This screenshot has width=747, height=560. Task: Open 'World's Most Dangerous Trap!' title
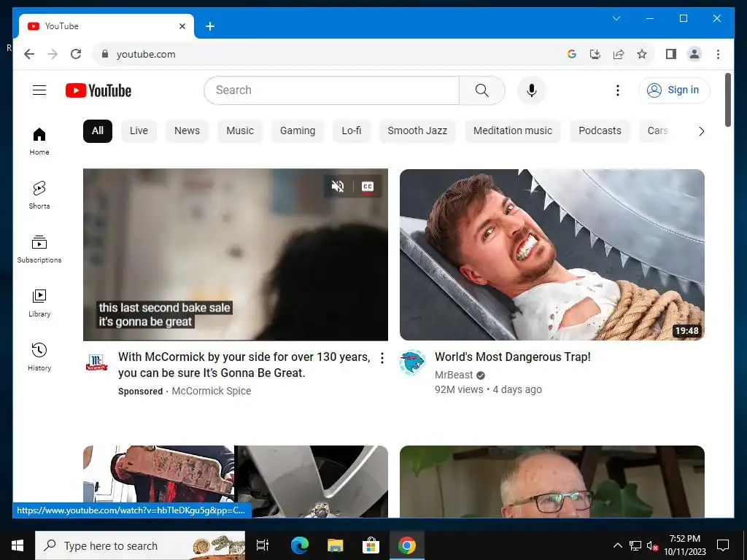click(513, 357)
